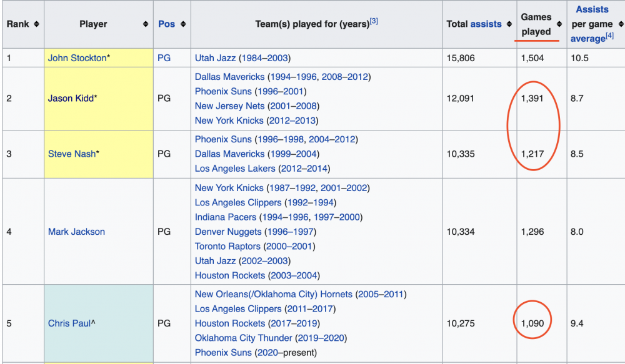Open John Stockton player page
The height and width of the screenshot is (364, 625).
(x=77, y=58)
